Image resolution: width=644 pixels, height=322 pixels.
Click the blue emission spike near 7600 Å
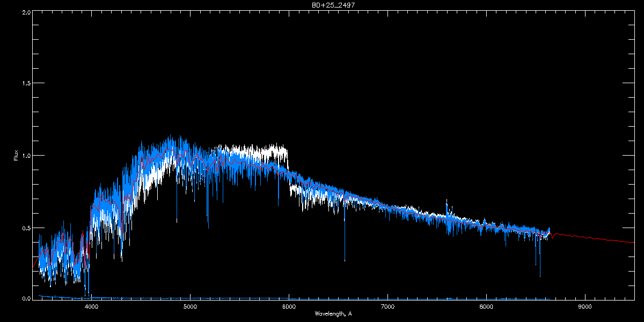click(x=447, y=207)
